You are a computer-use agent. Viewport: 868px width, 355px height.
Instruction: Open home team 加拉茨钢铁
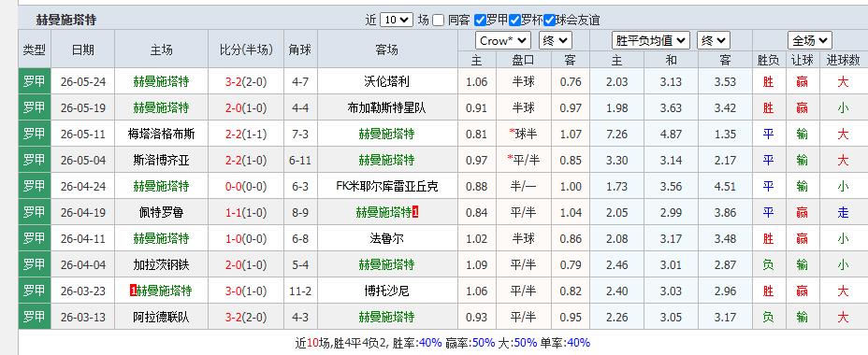162,264
